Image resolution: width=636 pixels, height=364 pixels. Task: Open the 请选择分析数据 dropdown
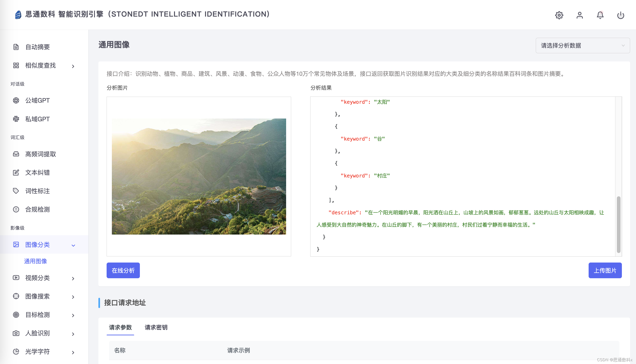(582, 45)
